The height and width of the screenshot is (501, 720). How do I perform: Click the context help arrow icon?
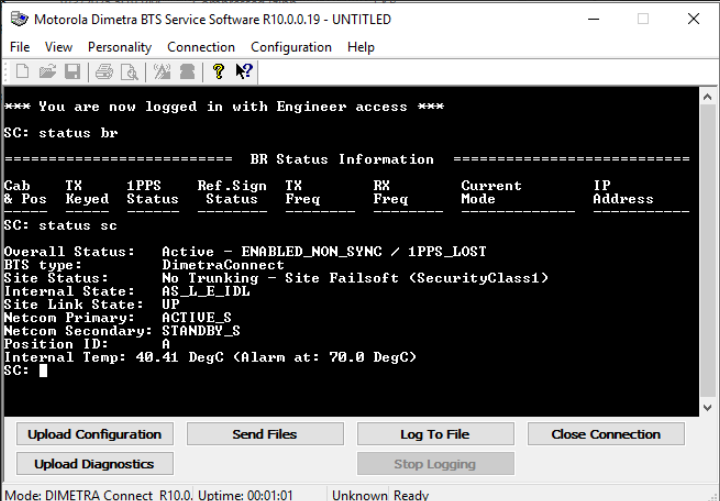point(244,72)
